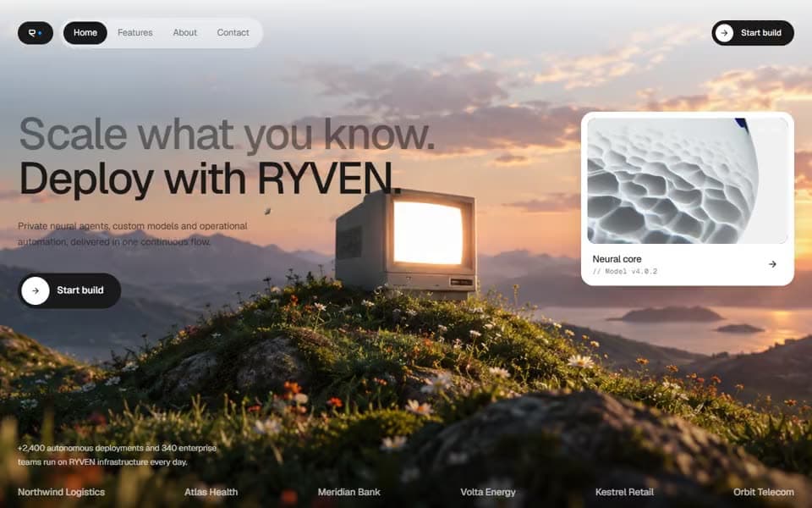812x508 pixels.
Task: Click the header Start build button
Action: [x=753, y=33]
